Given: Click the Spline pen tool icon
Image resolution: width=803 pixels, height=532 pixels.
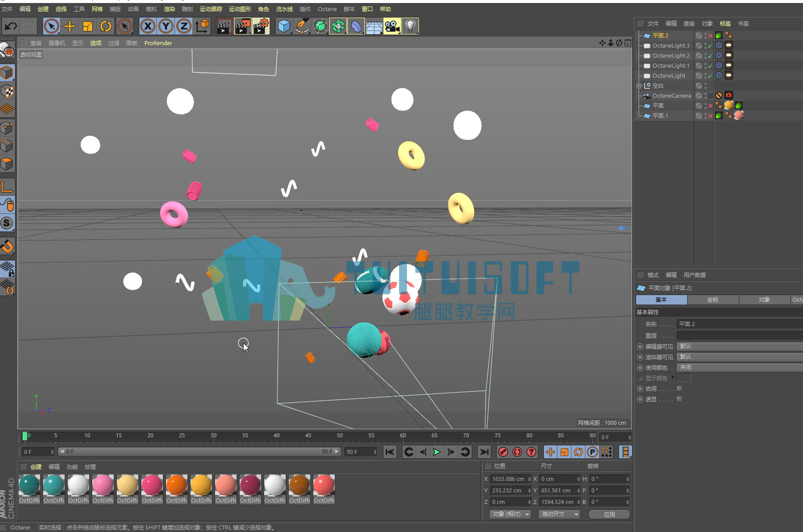Looking at the screenshot, I should [302, 26].
